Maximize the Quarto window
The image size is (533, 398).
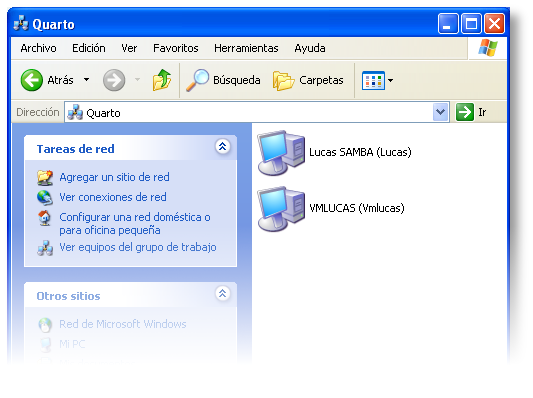coord(471,24)
